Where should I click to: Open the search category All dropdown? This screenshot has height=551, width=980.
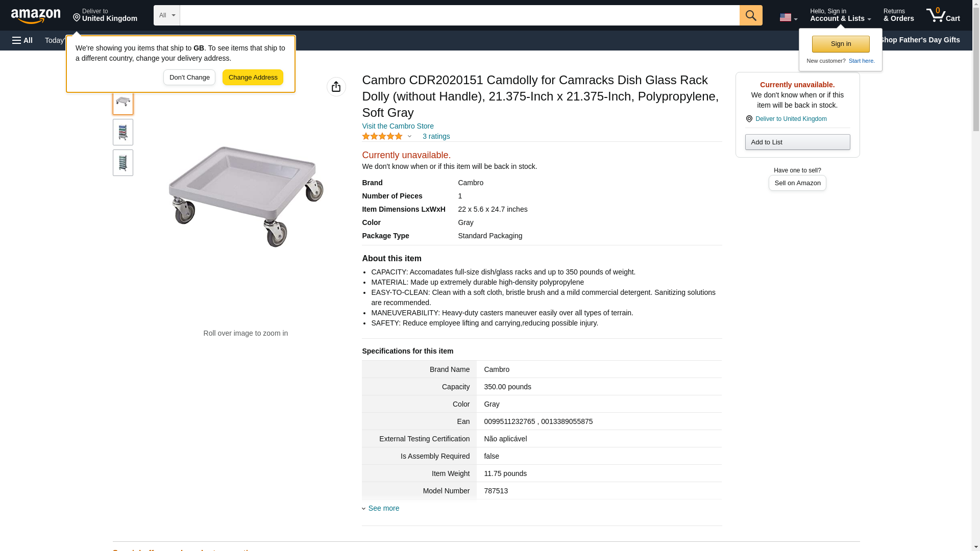point(166,15)
